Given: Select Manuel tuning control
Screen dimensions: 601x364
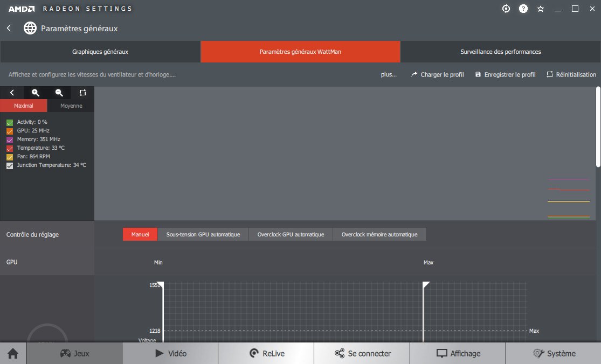Looking at the screenshot, I should (140, 234).
